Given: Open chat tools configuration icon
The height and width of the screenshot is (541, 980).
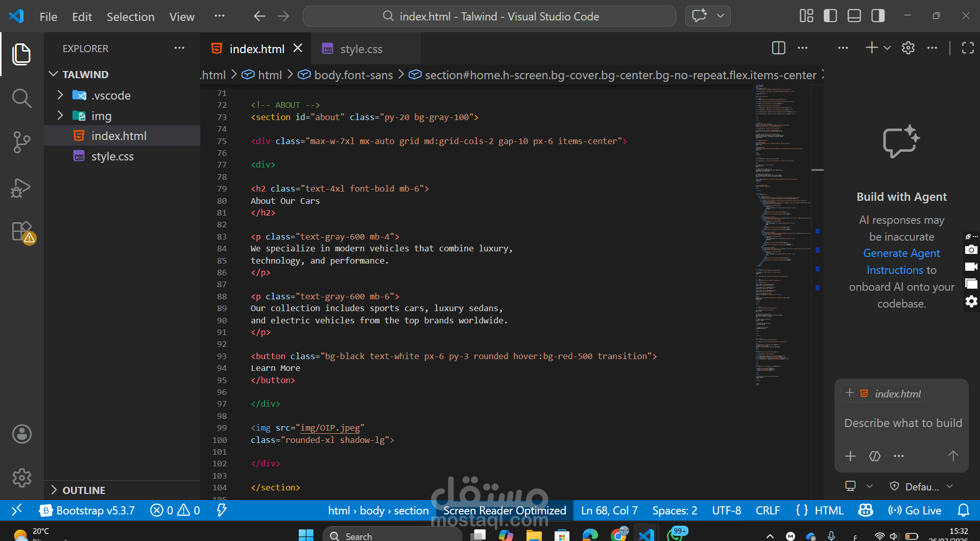Looking at the screenshot, I should click(x=875, y=456).
